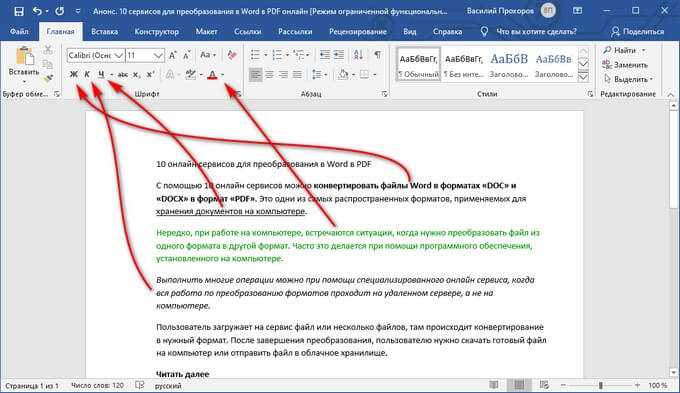This screenshot has height=393, width=680.
Task: Decrease indent of the paragraph
Action: point(324,55)
